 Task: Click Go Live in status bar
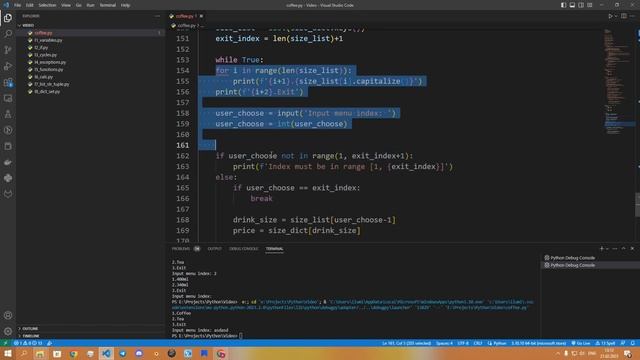click(x=581, y=343)
